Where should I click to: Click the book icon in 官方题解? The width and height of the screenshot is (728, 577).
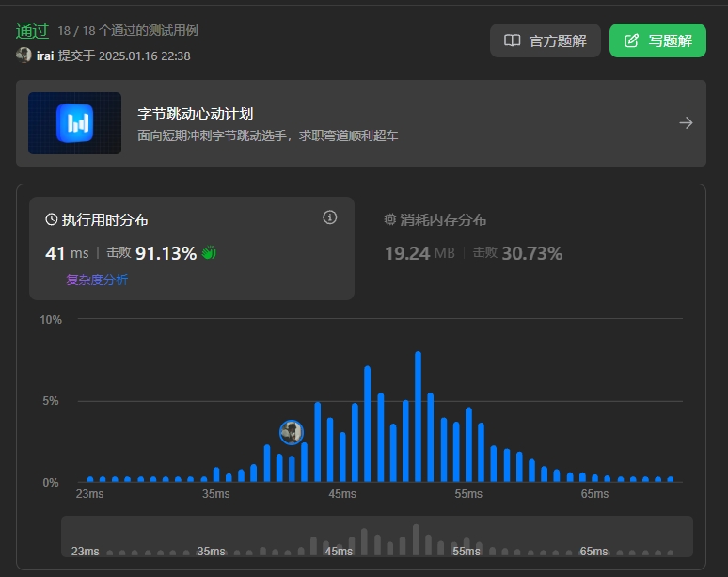512,40
